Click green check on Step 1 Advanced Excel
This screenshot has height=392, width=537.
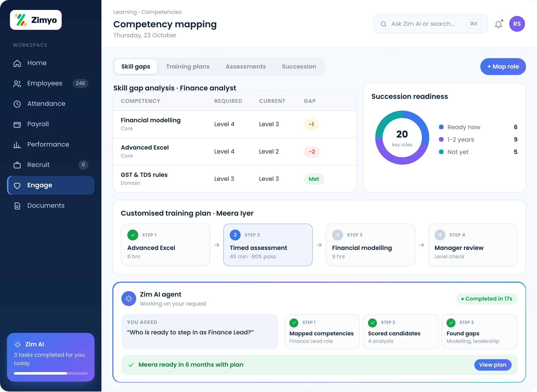point(133,235)
